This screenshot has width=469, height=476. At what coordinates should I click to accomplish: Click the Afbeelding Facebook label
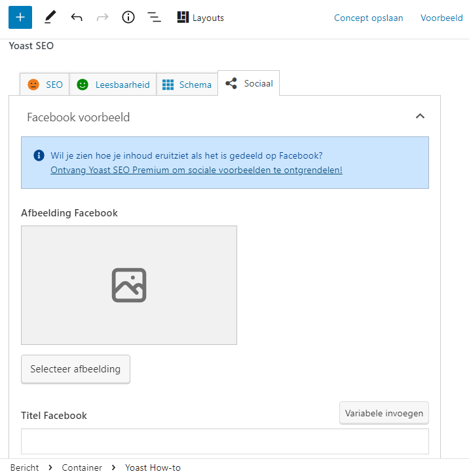(69, 213)
